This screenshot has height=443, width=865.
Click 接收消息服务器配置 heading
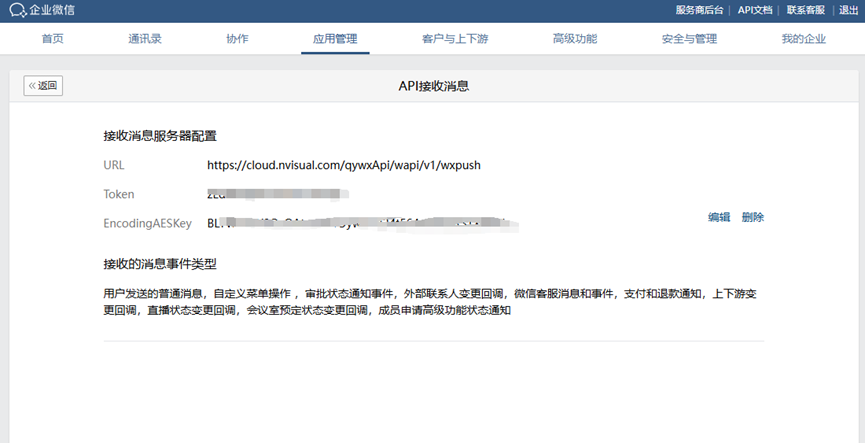click(x=160, y=136)
